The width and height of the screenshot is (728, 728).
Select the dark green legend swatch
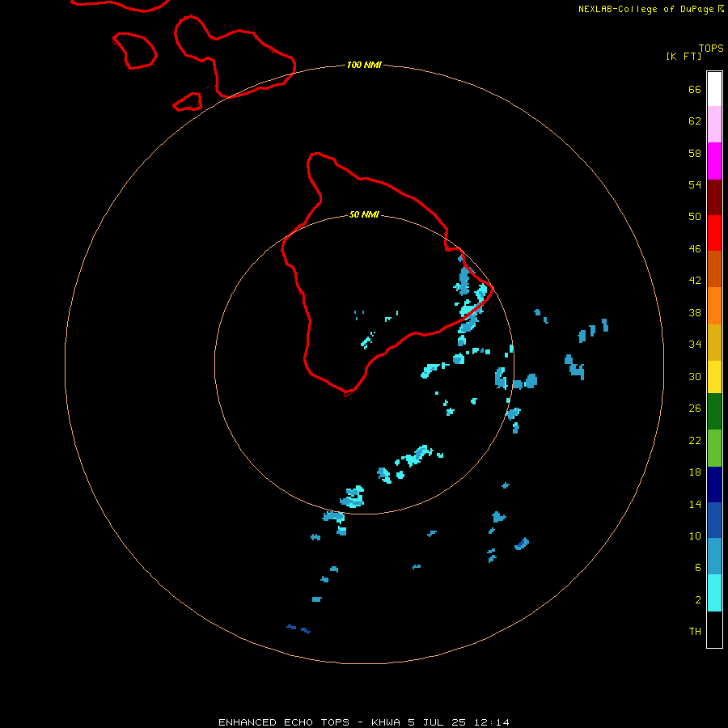click(714, 412)
